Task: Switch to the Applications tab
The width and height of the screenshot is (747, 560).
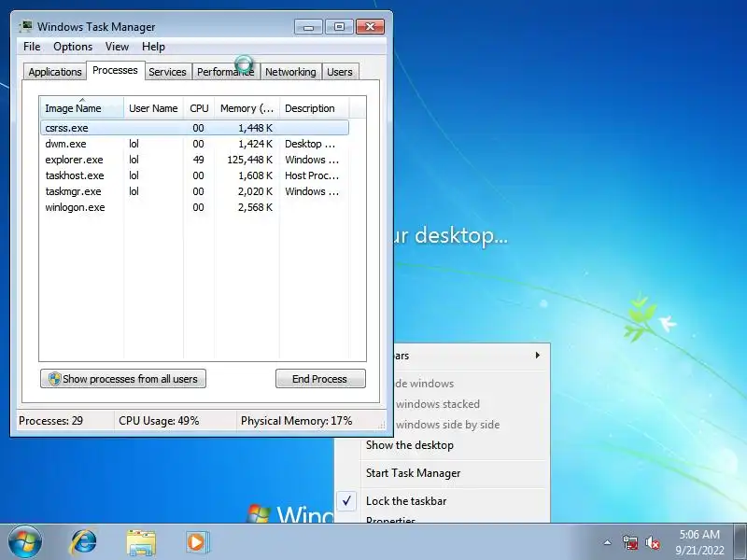Action: point(55,72)
